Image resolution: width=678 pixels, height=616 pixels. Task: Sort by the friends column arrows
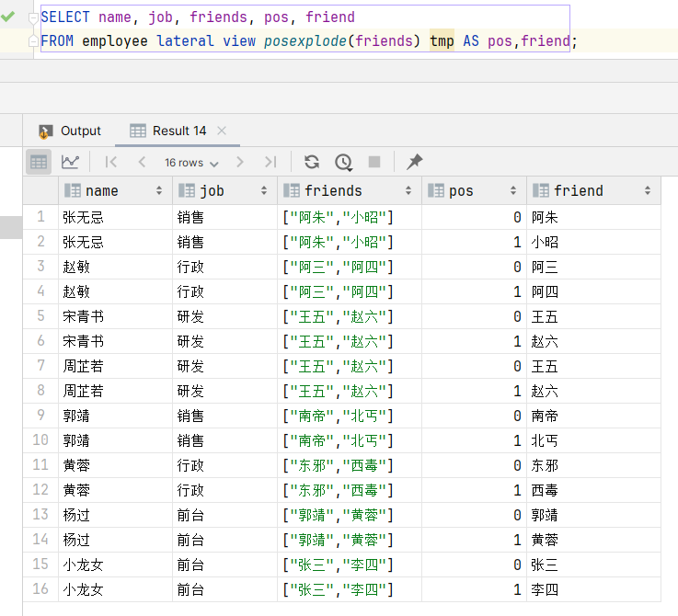point(408,190)
